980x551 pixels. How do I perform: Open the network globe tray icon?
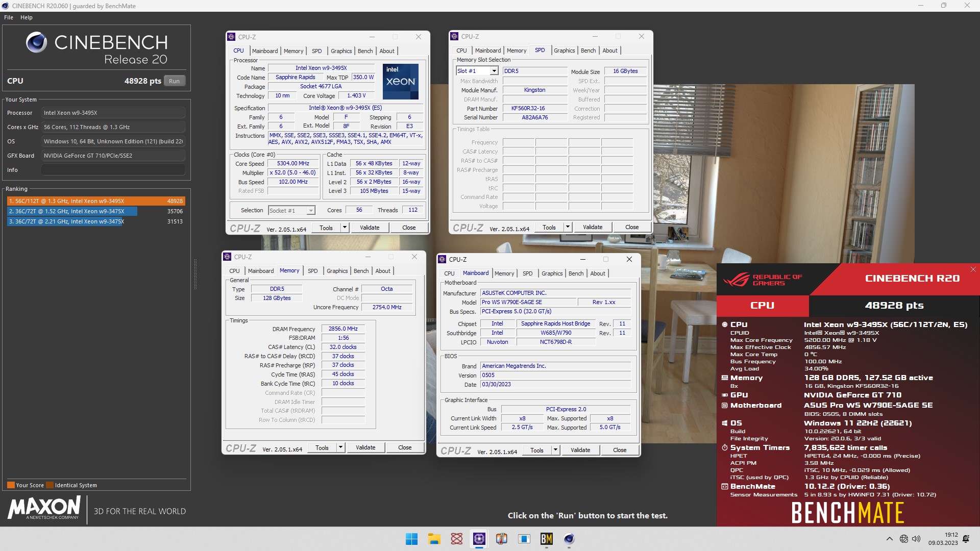pos(903,539)
